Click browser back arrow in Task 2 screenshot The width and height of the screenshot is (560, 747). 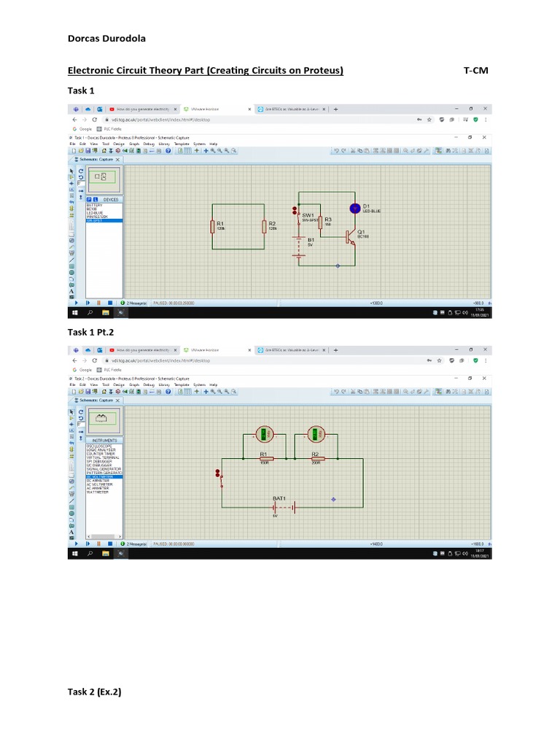(74, 360)
